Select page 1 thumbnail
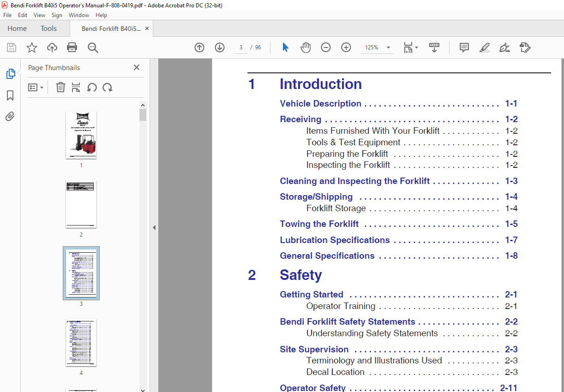564x392 pixels. coord(81,135)
